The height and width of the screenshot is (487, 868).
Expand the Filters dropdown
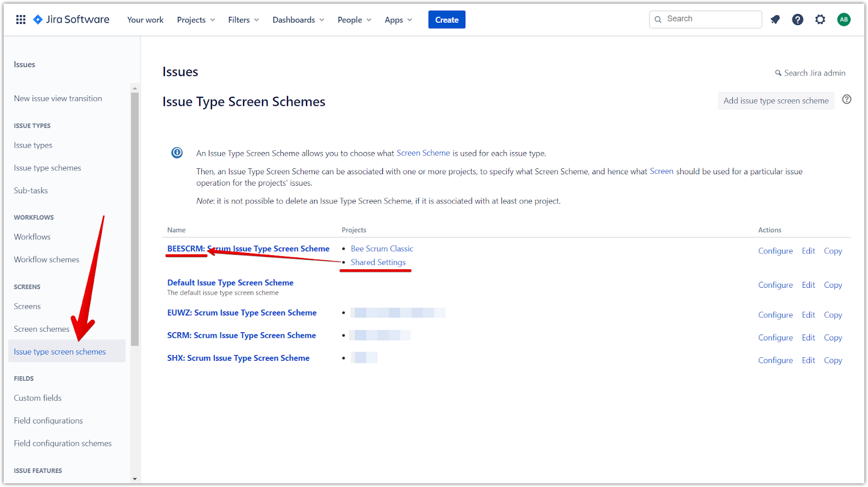244,20
